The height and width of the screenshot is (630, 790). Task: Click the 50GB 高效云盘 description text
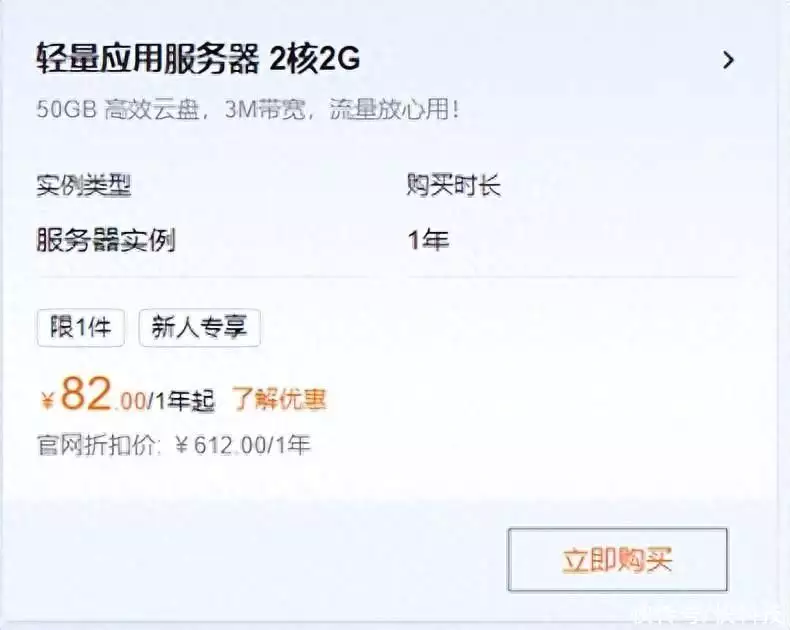point(117,109)
